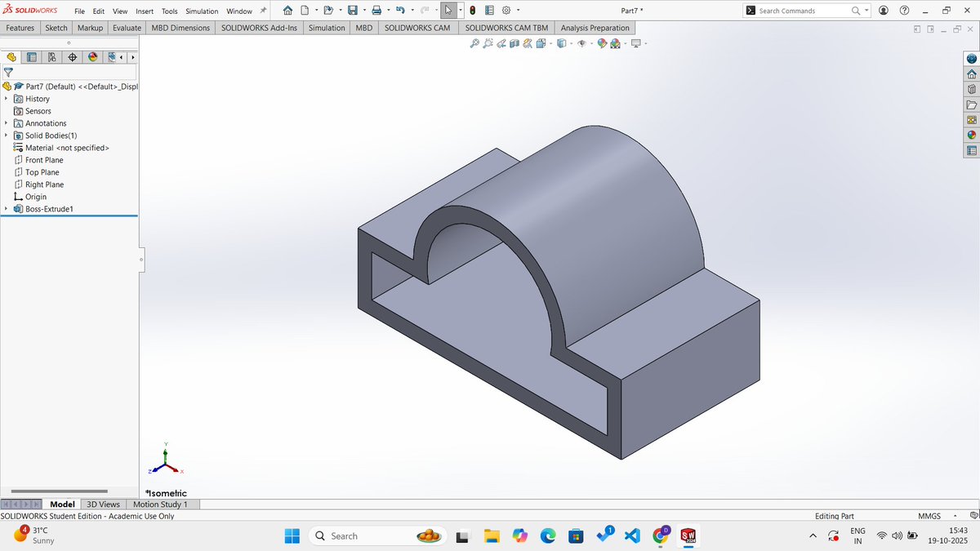
Task: Expand the Boss-Extrude1 feature
Action: [6, 209]
